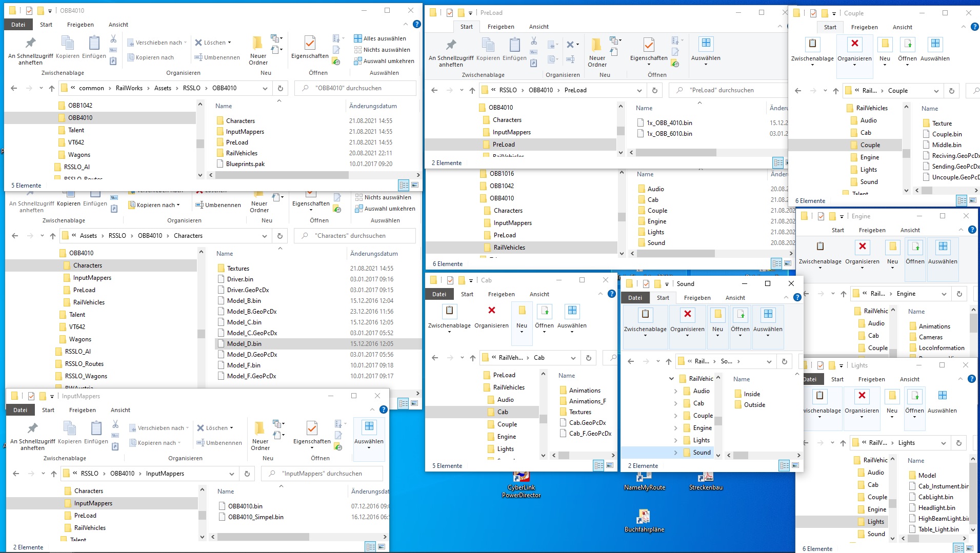Click the pin to Schnellzugriff icon in PreLoad window
Image resolution: width=980 pixels, height=553 pixels.
451,46
